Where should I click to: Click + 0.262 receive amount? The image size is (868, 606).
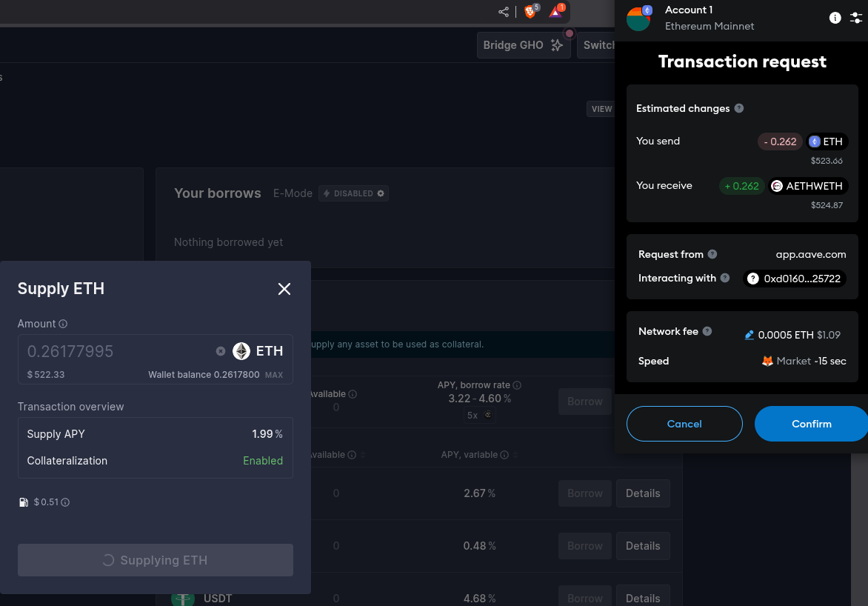pyautogui.click(x=742, y=186)
